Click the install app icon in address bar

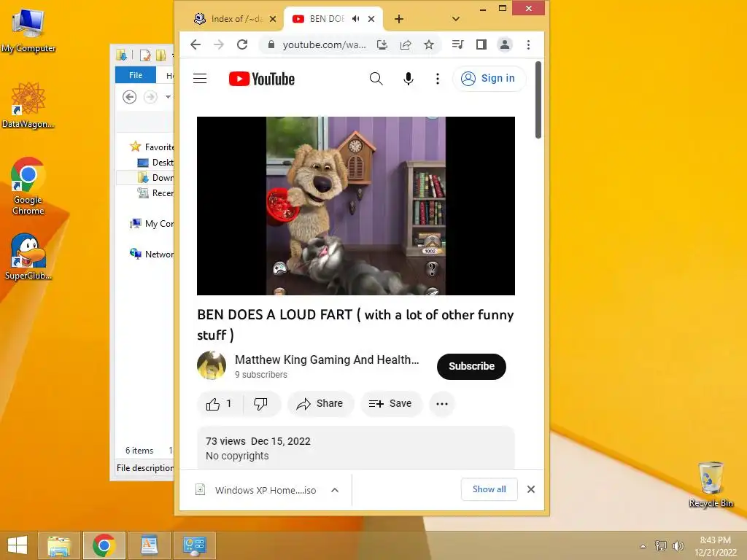coord(382,44)
